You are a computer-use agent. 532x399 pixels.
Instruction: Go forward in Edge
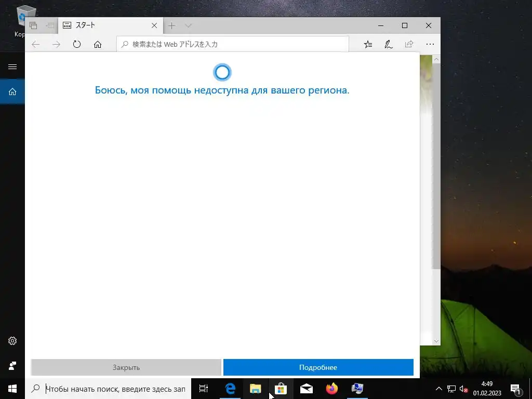tap(56, 45)
